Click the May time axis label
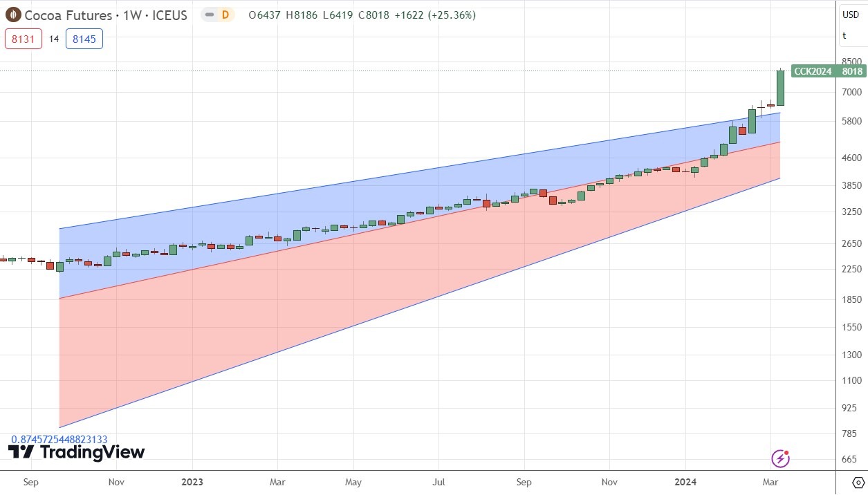The height and width of the screenshot is (495, 868). click(x=353, y=482)
